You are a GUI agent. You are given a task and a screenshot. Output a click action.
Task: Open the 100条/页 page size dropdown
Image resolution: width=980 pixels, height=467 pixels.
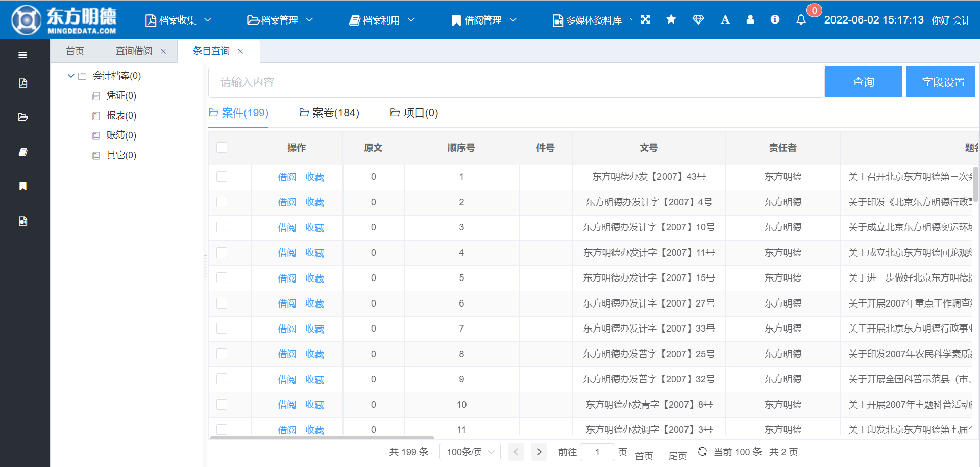click(469, 452)
